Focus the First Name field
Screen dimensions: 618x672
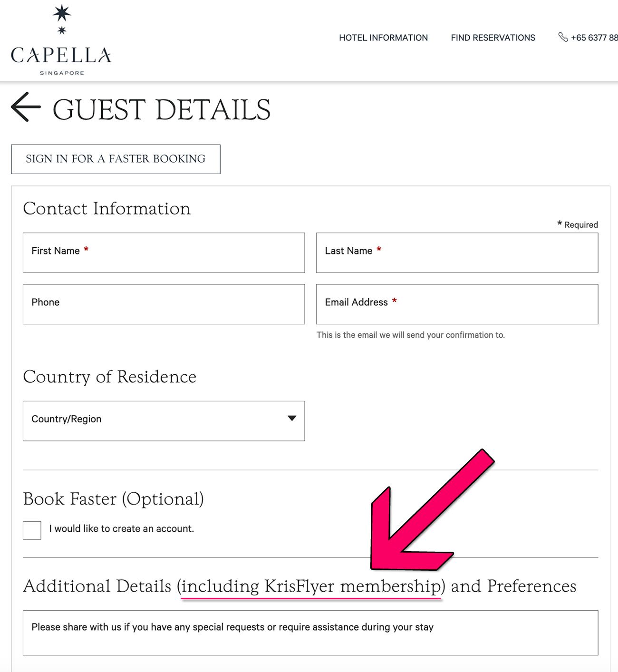click(x=164, y=253)
